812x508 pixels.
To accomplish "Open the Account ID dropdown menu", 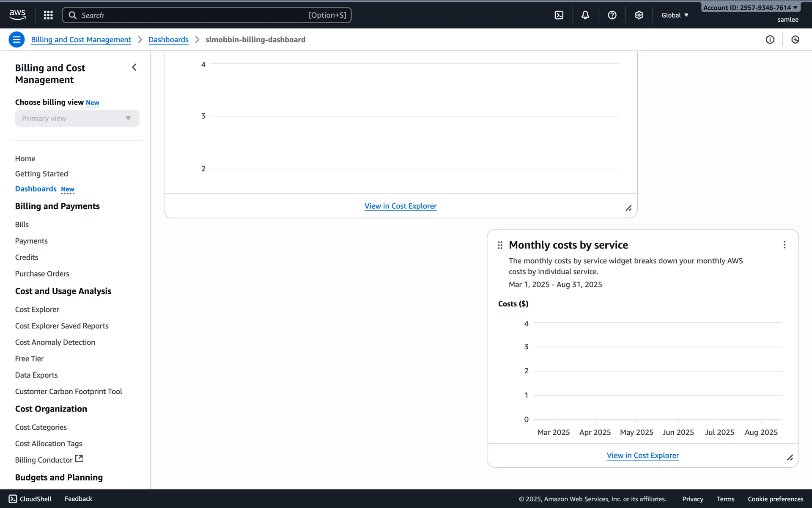I will 750,8.
